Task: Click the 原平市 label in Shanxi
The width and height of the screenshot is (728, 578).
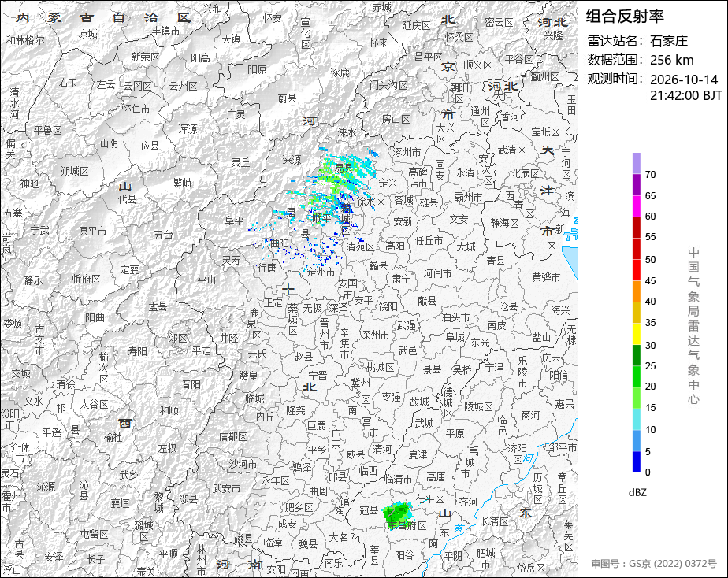Action: (92, 231)
